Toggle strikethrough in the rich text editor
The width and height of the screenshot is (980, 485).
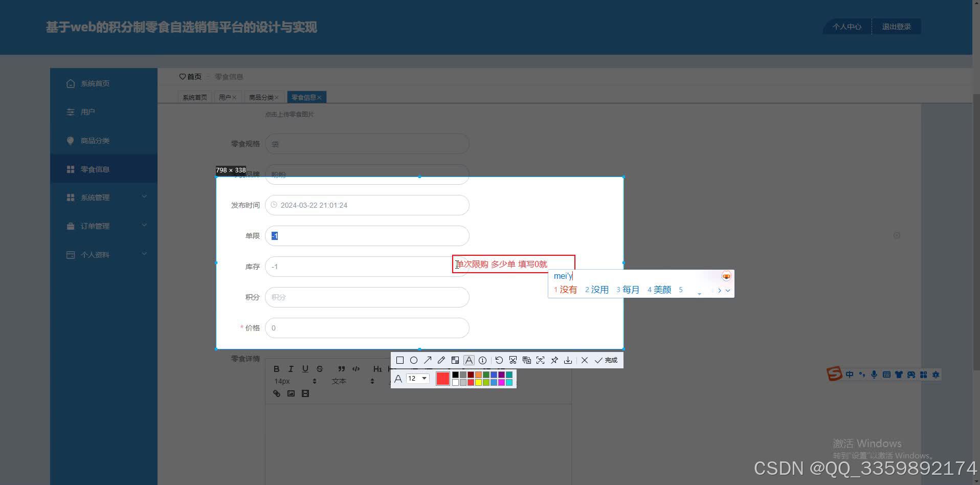click(320, 369)
